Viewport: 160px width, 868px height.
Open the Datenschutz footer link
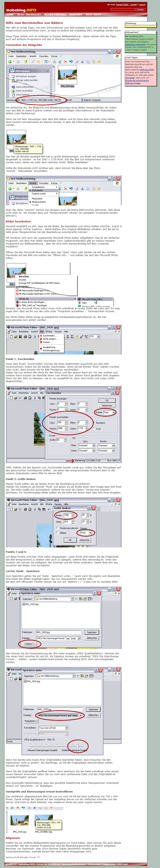94,864
